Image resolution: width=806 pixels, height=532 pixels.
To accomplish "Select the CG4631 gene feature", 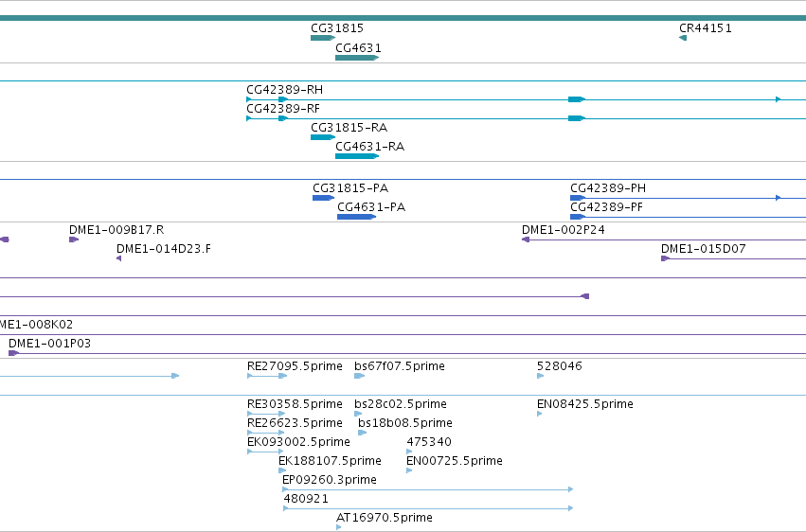I will (x=357, y=58).
